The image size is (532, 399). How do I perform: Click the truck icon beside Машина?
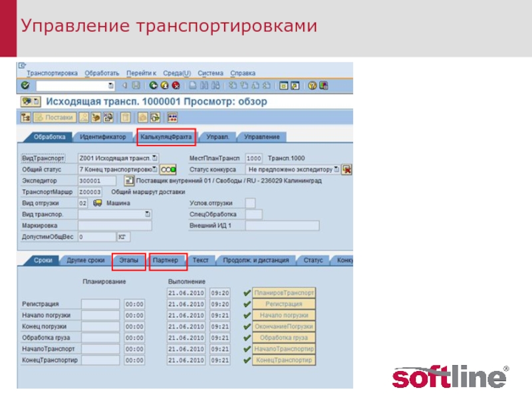97,203
